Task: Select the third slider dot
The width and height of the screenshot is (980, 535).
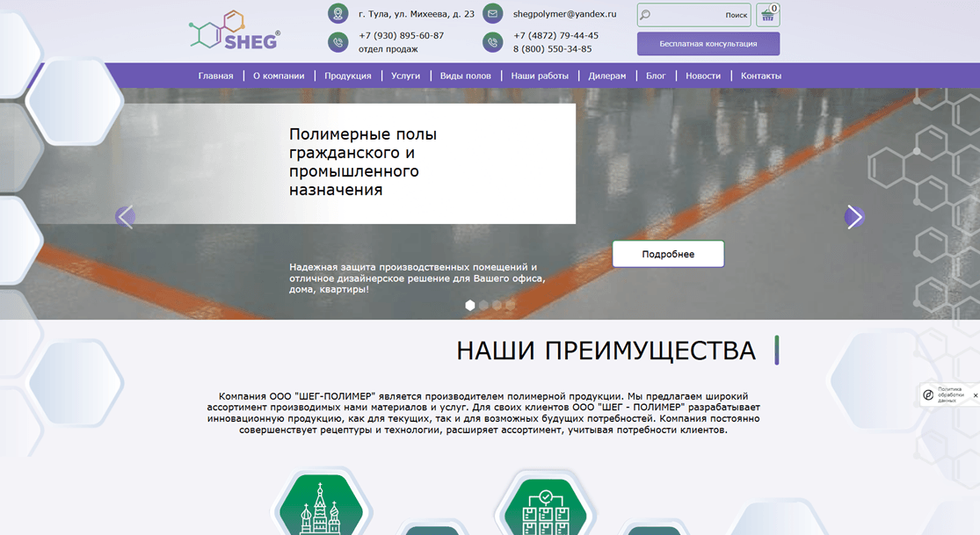Action: pyautogui.click(x=497, y=305)
